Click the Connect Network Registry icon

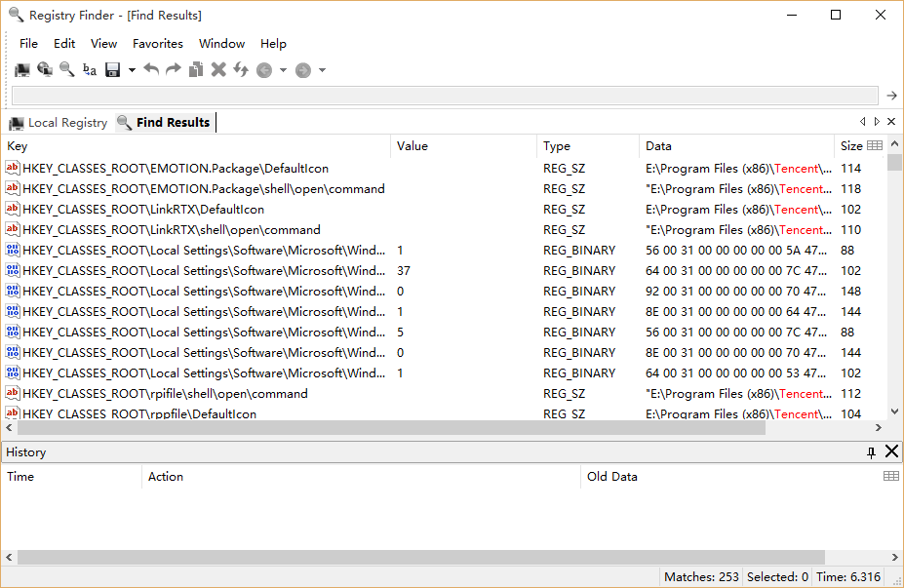[x=45, y=70]
